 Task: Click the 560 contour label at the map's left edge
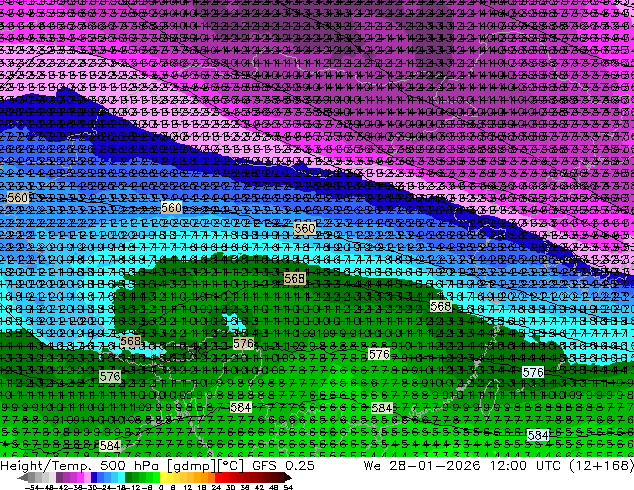pyautogui.click(x=18, y=198)
